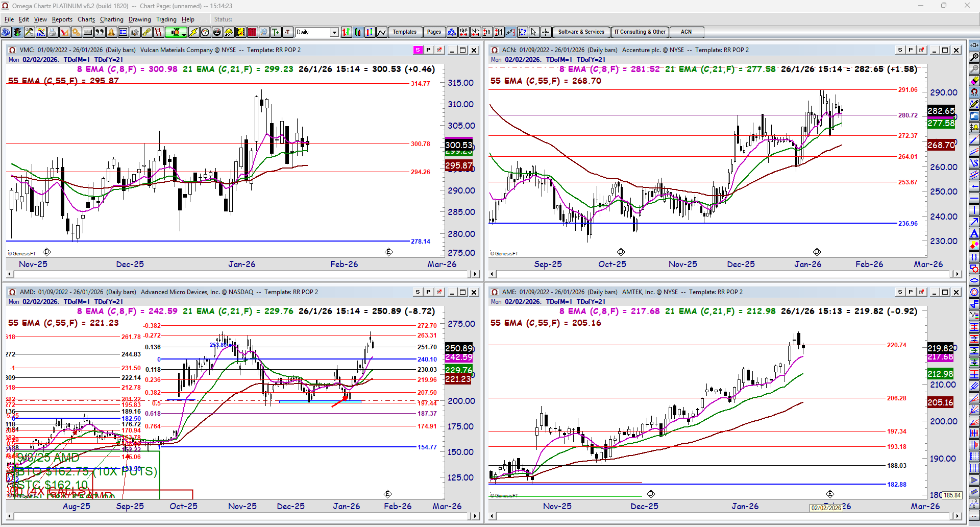The image size is (980, 527).
Task: Switch to candlestick chart style
Action: 358,32
